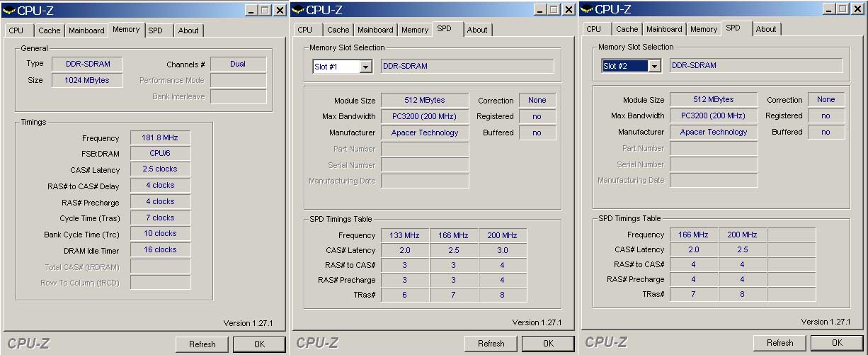868x355 pixels.
Task: Click the memory Type field DDR-SDRAM in General
Action: pyautogui.click(x=88, y=64)
